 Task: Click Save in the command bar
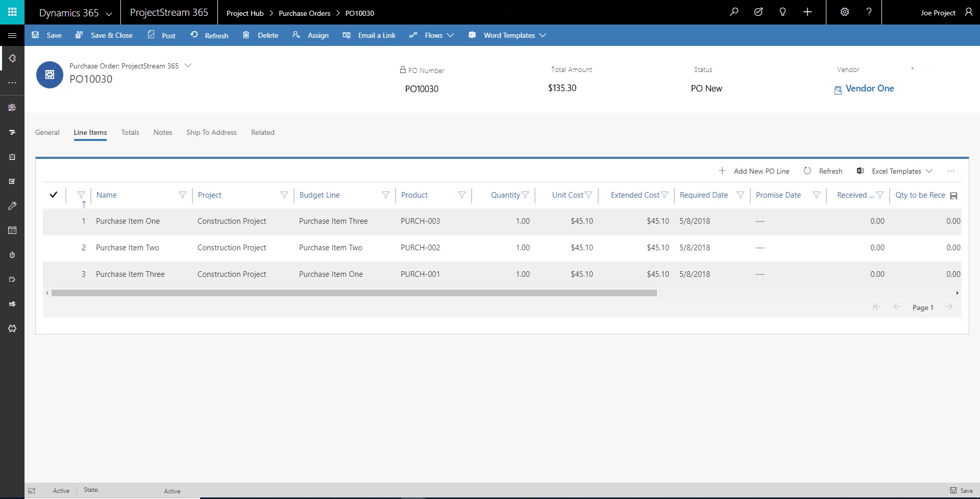pyautogui.click(x=47, y=35)
